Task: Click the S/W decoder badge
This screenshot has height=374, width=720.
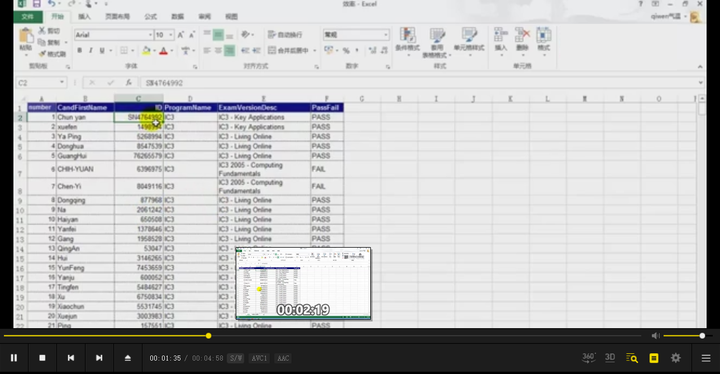Action: point(236,358)
